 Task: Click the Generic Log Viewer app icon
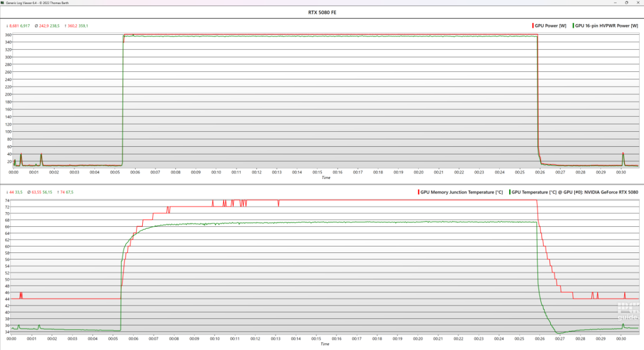coord(3,3)
